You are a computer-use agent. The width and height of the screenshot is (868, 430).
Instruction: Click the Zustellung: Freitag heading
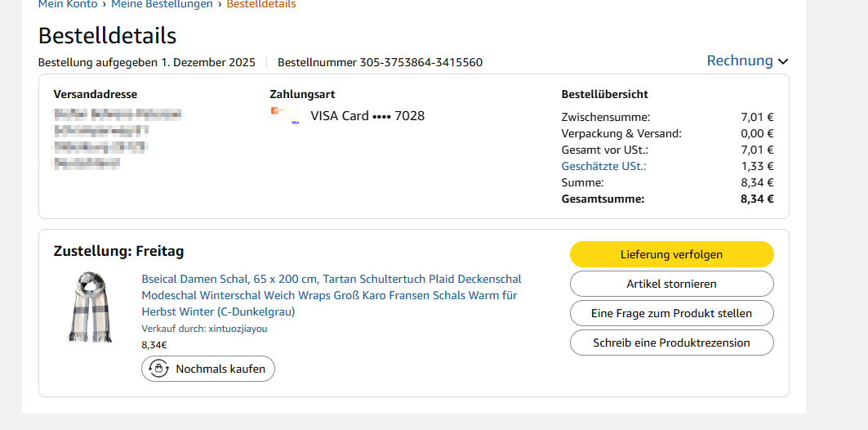coord(118,251)
